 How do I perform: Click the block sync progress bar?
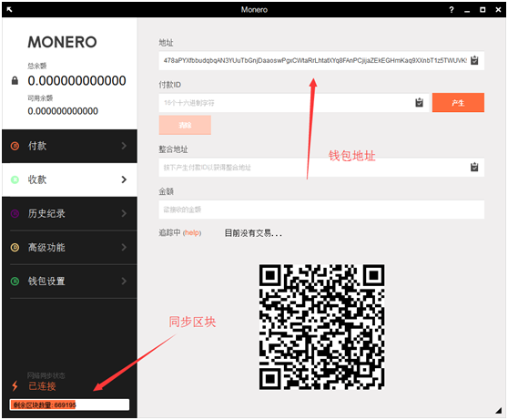tap(70, 405)
